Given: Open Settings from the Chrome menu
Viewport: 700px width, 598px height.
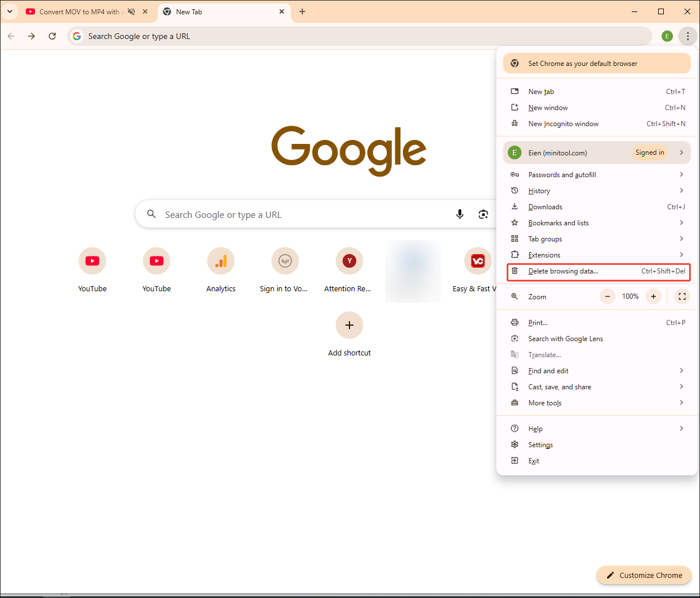Looking at the screenshot, I should pos(539,444).
